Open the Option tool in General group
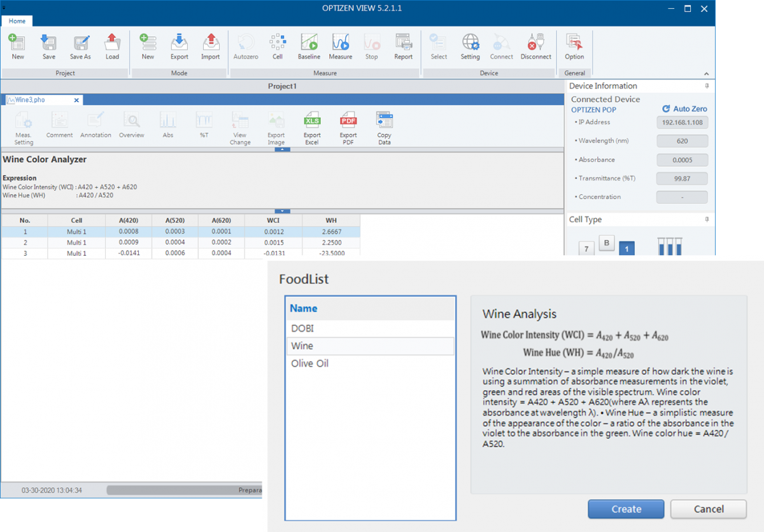 [x=574, y=47]
